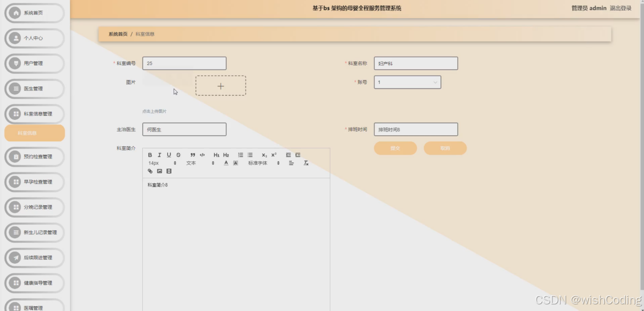The width and height of the screenshot is (644, 311).
Task: Expand 分娩记录管理 in the sidebar
Action: pyautogui.click(x=35, y=207)
